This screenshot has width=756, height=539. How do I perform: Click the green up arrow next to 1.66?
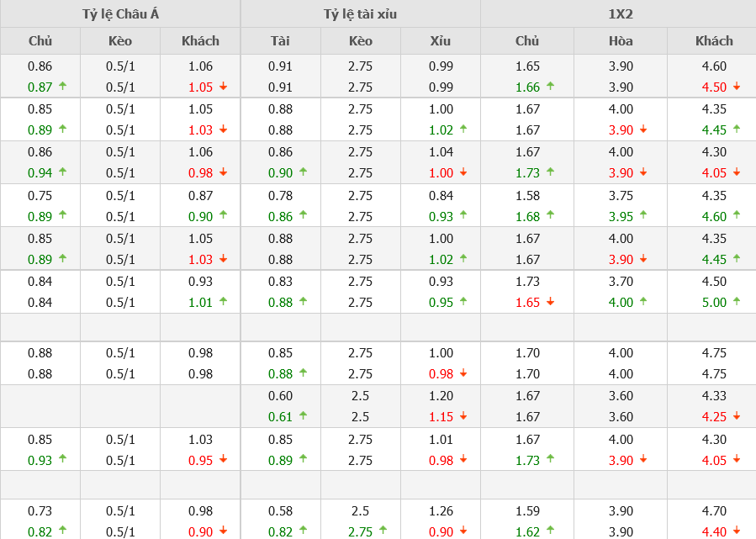pos(550,86)
